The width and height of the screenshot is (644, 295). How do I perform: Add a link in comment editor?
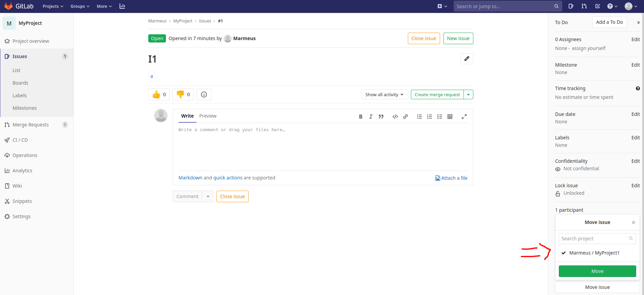pos(405,117)
